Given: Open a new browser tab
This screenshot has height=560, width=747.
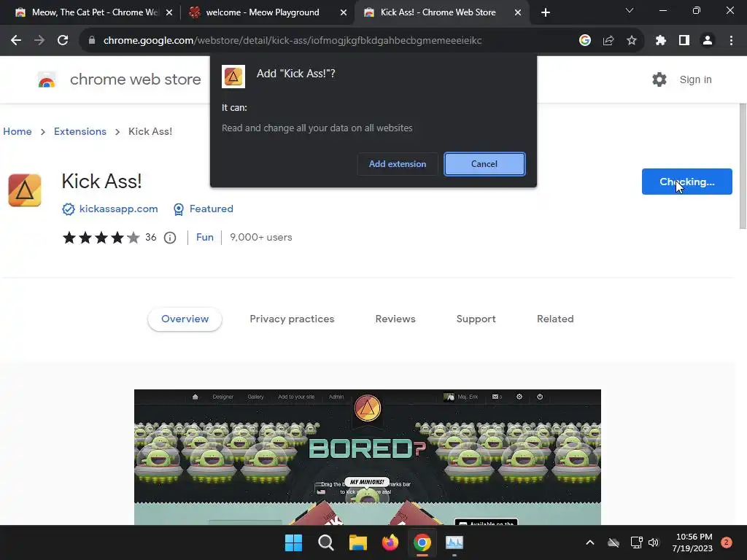Looking at the screenshot, I should coord(546,12).
